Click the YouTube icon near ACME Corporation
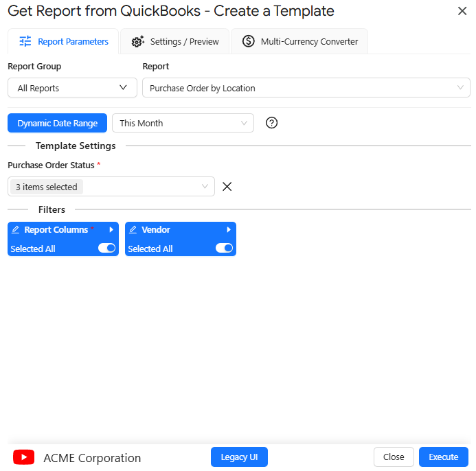Viewport: 476px width, 471px height. (23, 457)
